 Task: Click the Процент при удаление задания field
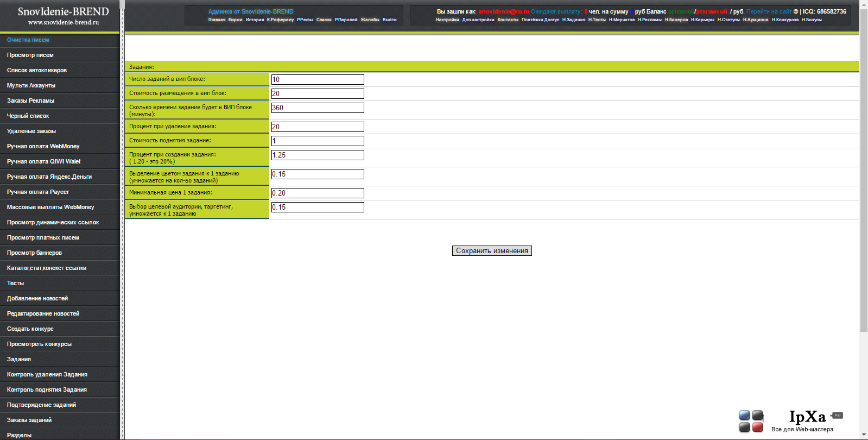point(318,127)
